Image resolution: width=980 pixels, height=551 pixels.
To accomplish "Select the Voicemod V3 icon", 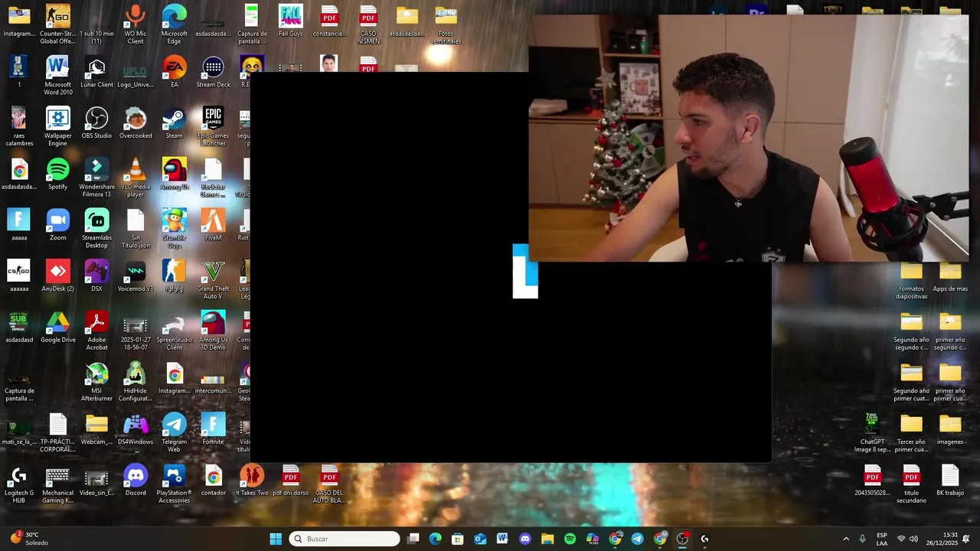I will (136, 276).
